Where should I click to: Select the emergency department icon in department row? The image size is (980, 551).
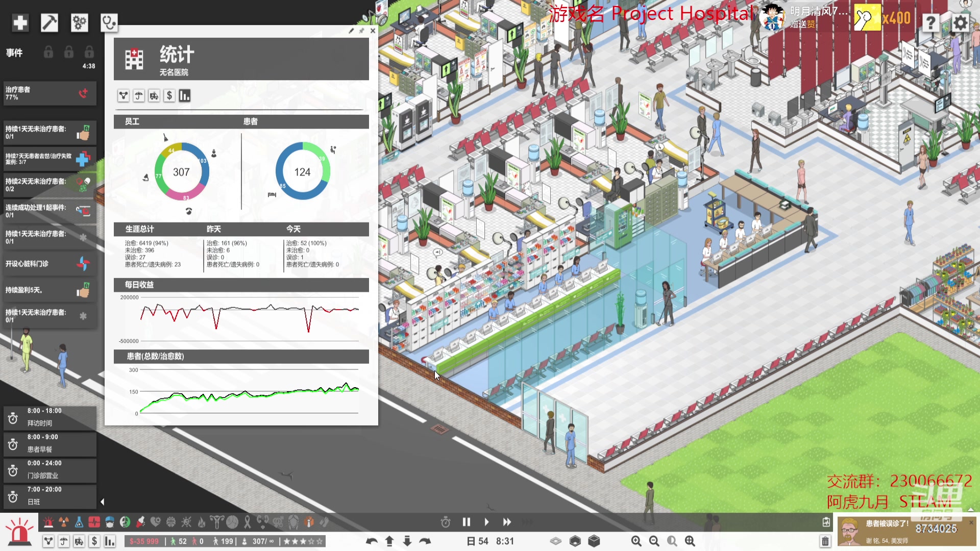48,522
